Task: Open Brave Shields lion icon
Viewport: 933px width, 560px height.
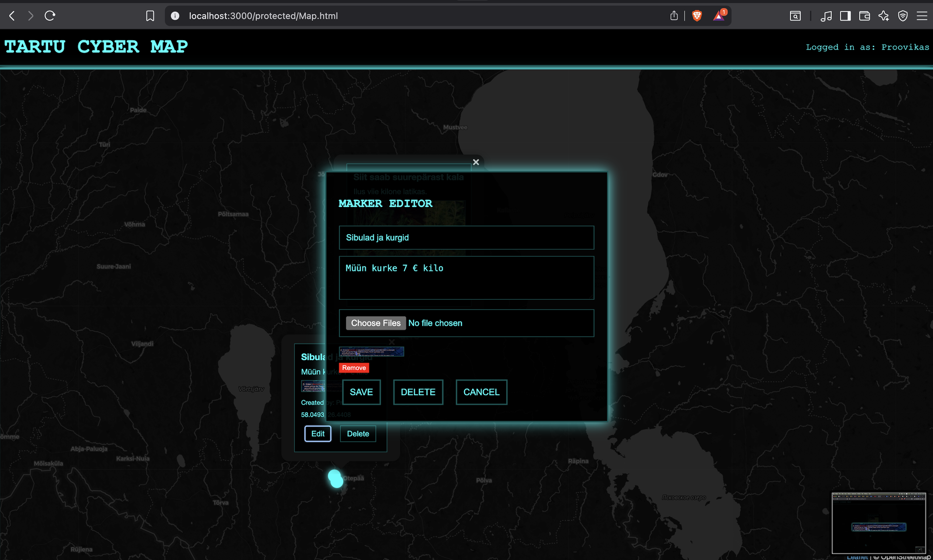Action: 697,16
